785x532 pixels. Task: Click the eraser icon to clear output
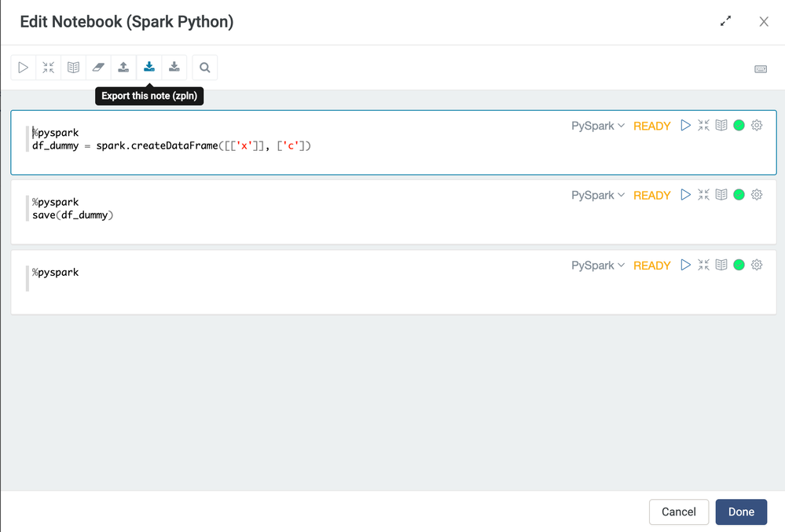point(98,68)
